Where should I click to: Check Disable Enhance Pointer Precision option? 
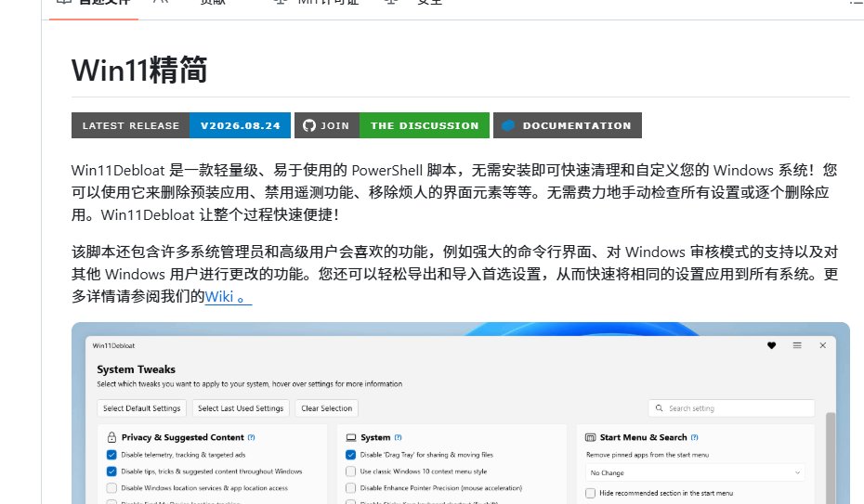coord(350,487)
